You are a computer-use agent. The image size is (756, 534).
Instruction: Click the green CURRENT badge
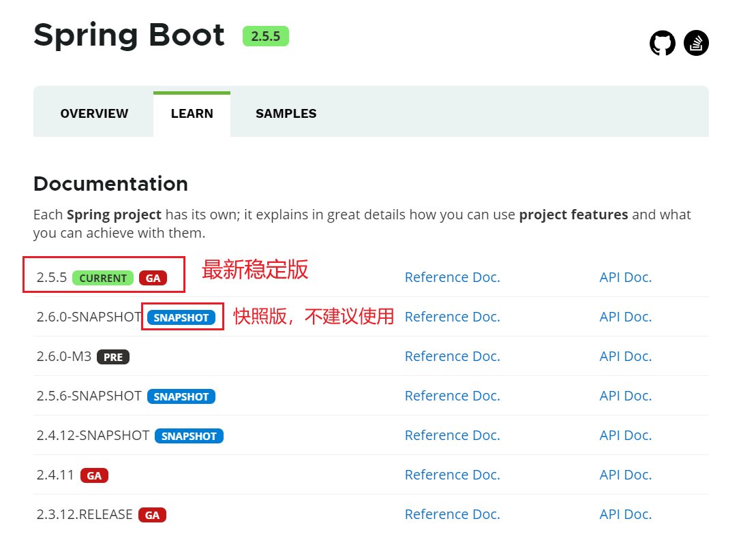pos(103,278)
